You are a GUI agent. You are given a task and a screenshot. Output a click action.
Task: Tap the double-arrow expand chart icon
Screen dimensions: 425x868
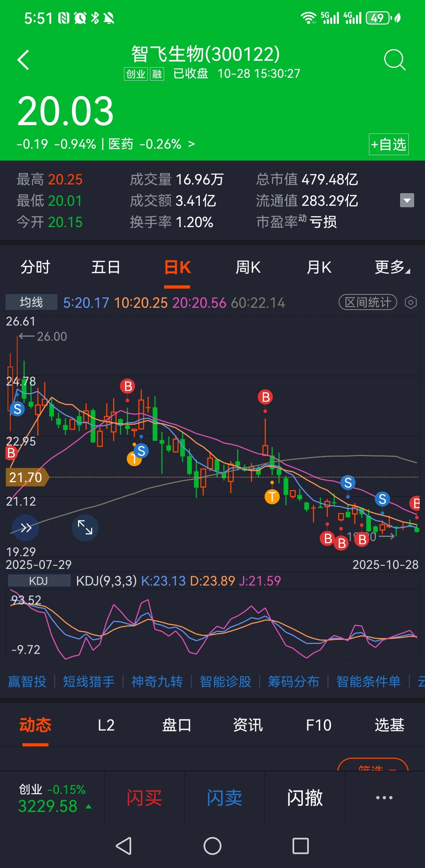(x=26, y=528)
